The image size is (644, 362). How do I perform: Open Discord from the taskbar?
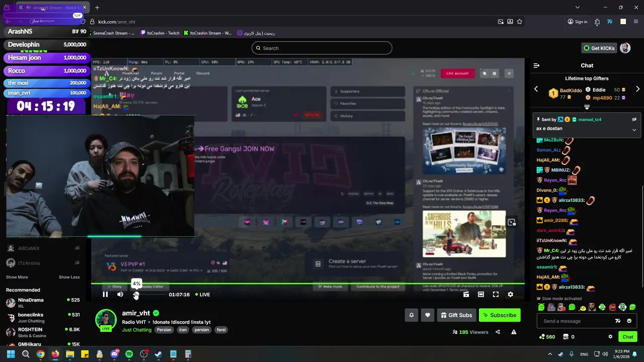tap(114, 354)
